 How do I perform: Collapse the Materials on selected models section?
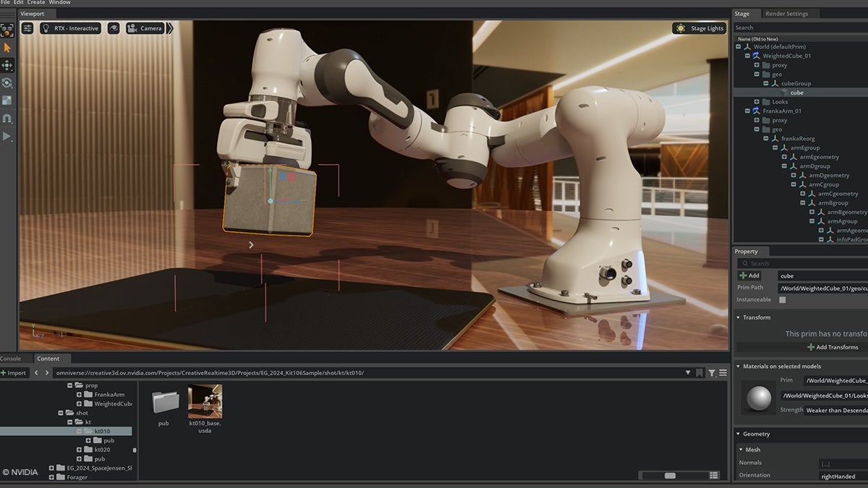coord(738,367)
